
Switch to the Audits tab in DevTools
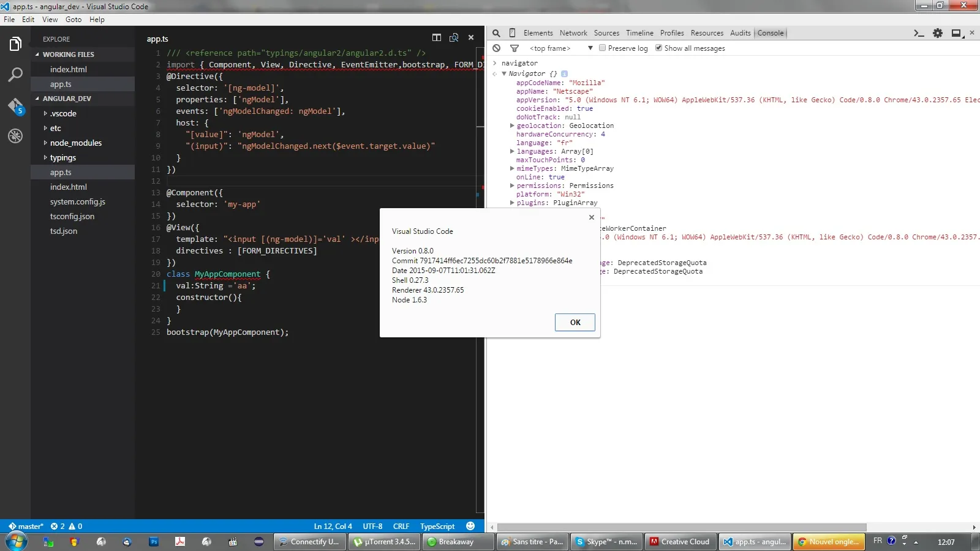[x=740, y=33]
